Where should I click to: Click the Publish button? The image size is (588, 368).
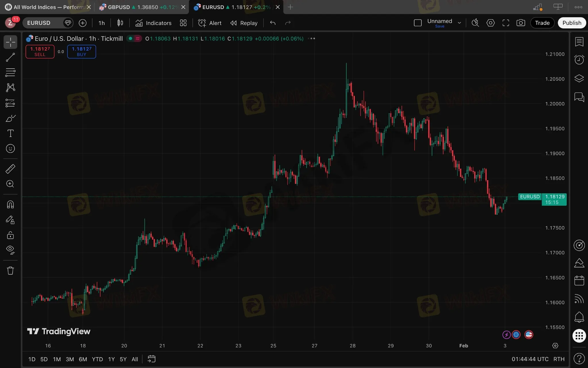572,23
